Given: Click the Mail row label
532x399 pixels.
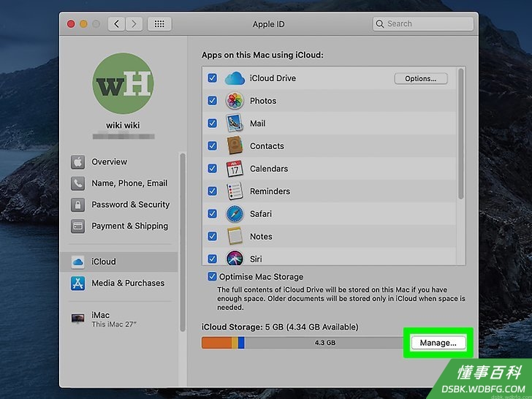Looking at the screenshot, I should 257,123.
